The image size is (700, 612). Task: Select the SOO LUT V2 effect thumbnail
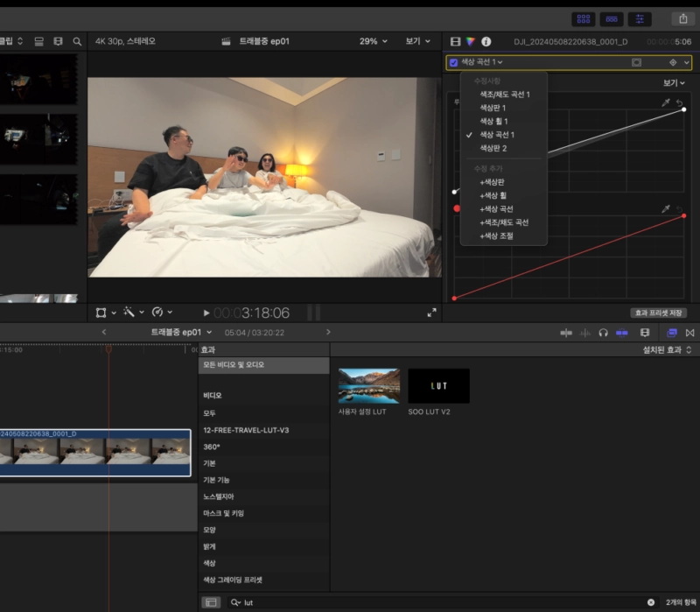click(438, 385)
